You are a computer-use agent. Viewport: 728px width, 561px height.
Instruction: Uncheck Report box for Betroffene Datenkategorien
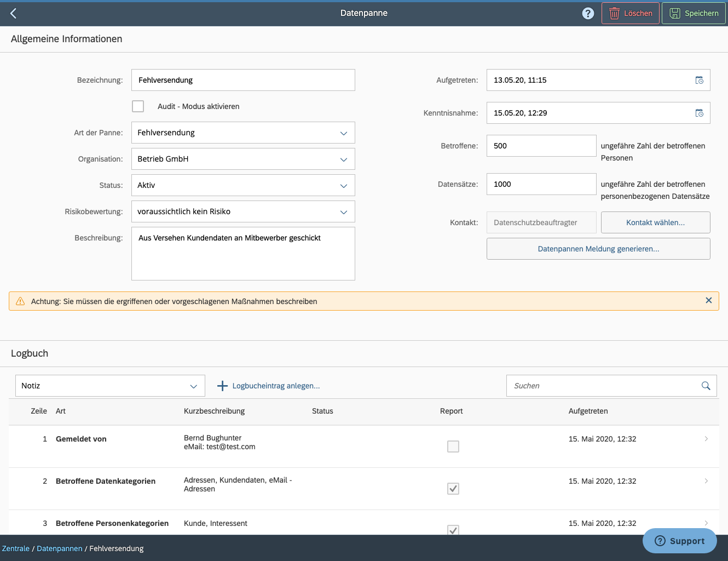click(x=453, y=489)
